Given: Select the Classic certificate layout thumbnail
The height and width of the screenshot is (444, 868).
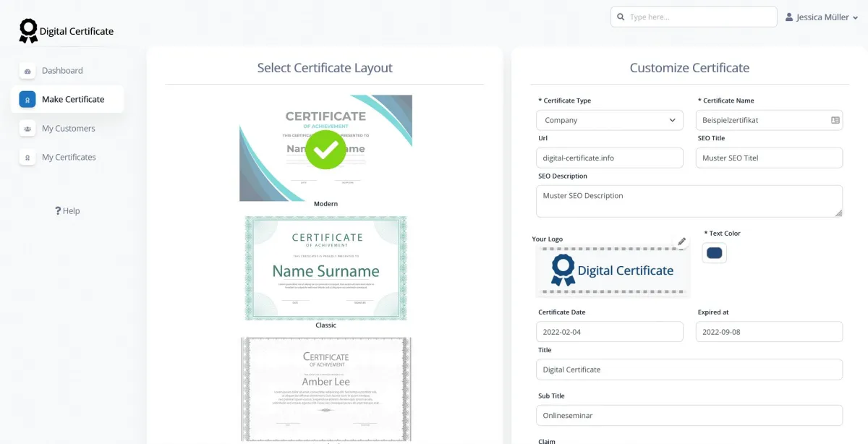Looking at the screenshot, I should (325, 268).
